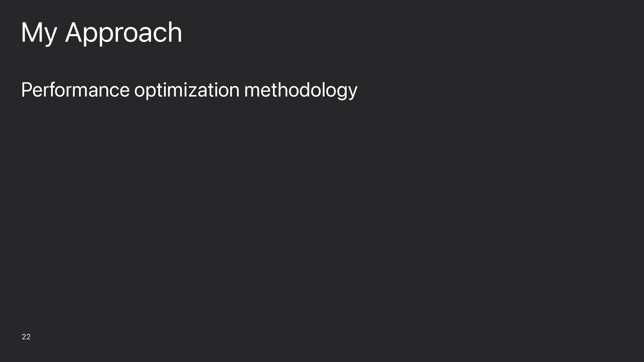Click the second digit of the slide number

(x=29, y=337)
